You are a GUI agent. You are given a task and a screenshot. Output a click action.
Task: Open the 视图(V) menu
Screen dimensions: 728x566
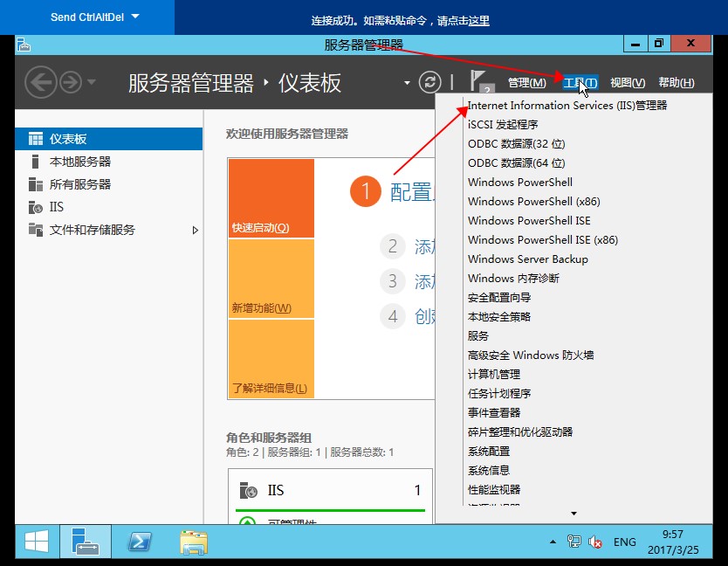click(628, 83)
